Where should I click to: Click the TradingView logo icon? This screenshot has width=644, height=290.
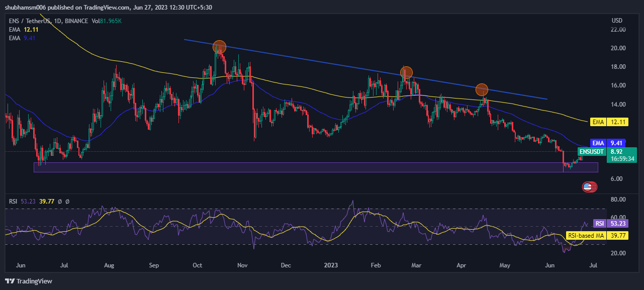(x=11, y=281)
